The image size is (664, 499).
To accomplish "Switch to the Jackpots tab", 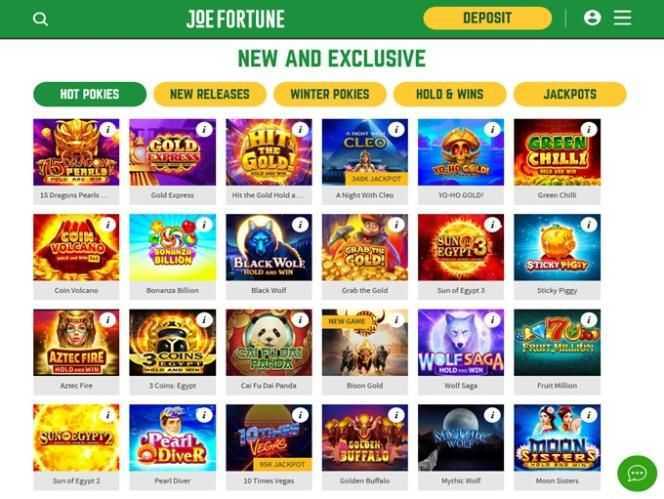I will [x=570, y=94].
